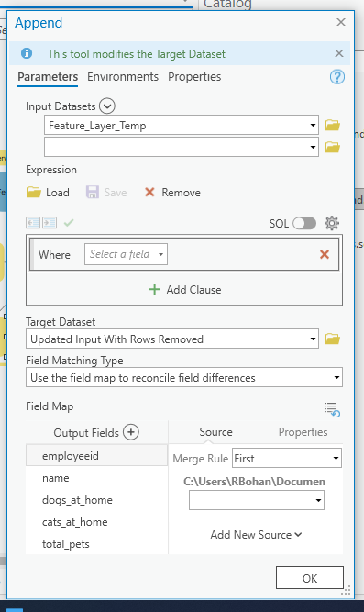The image size is (364, 612).
Task: Switch to the Parameters tab
Action: [48, 77]
